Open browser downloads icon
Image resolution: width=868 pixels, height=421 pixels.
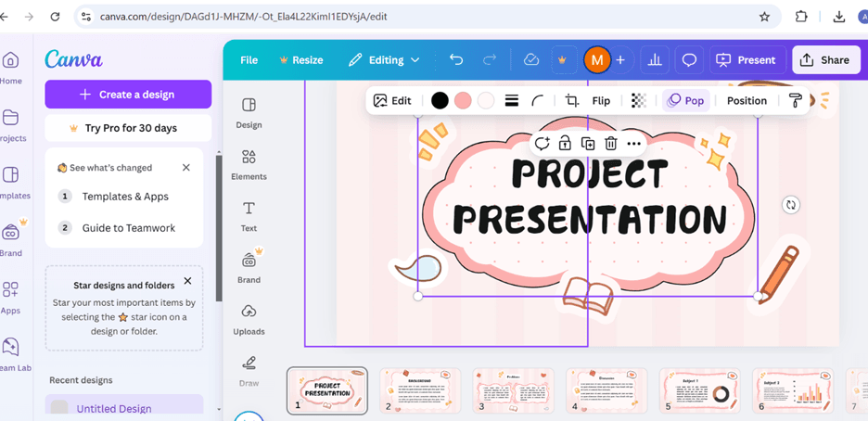(x=839, y=17)
